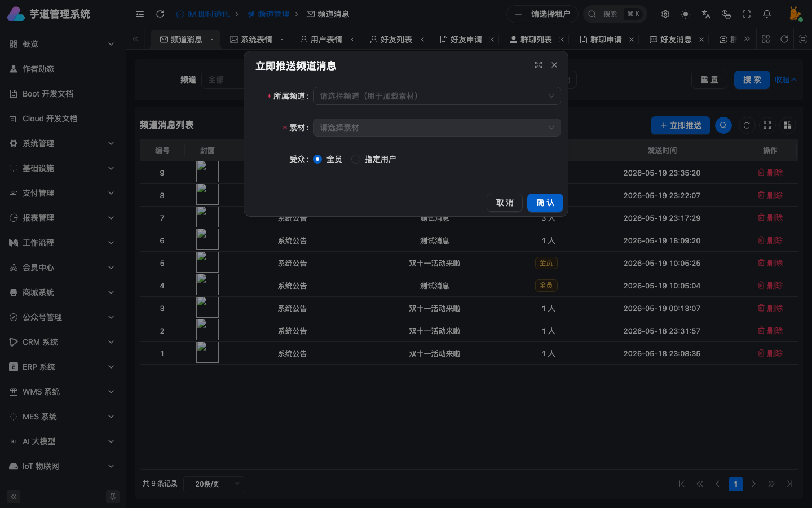Maximize content area from tab bar icon
812x508 pixels.
point(803,39)
